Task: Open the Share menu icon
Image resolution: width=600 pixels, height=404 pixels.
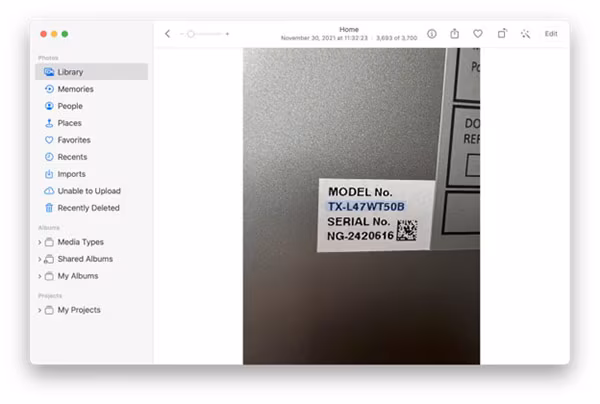Action: pyautogui.click(x=455, y=34)
